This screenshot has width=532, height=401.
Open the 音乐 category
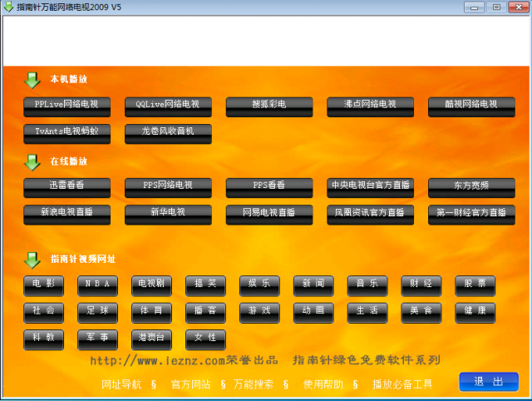[x=367, y=285]
